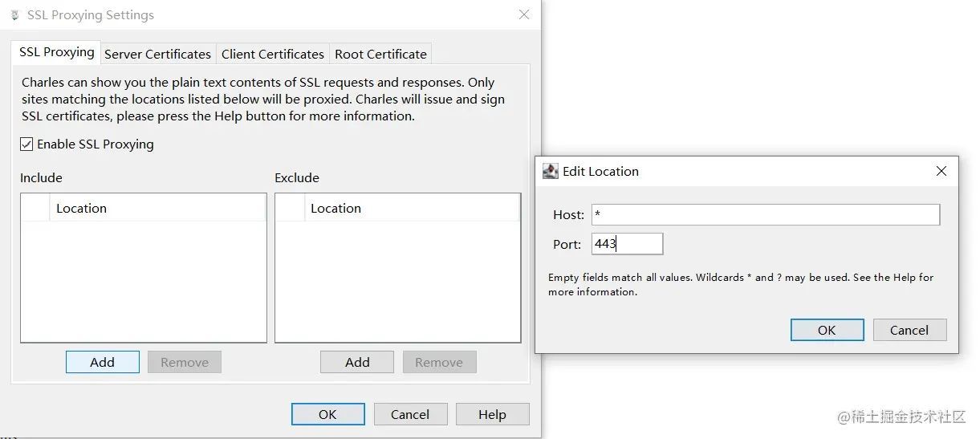Select the Root Certificate tab

pos(380,54)
